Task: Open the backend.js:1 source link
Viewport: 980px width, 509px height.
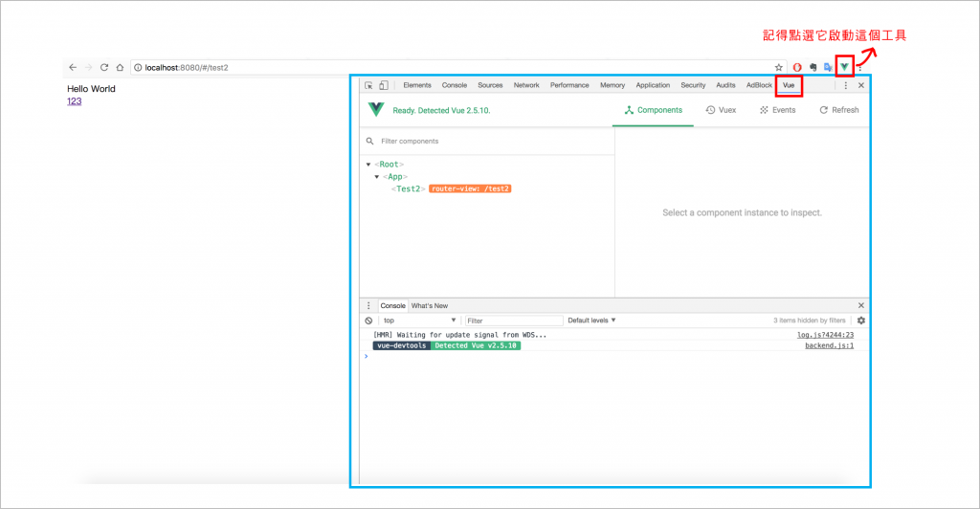Action: (830, 345)
